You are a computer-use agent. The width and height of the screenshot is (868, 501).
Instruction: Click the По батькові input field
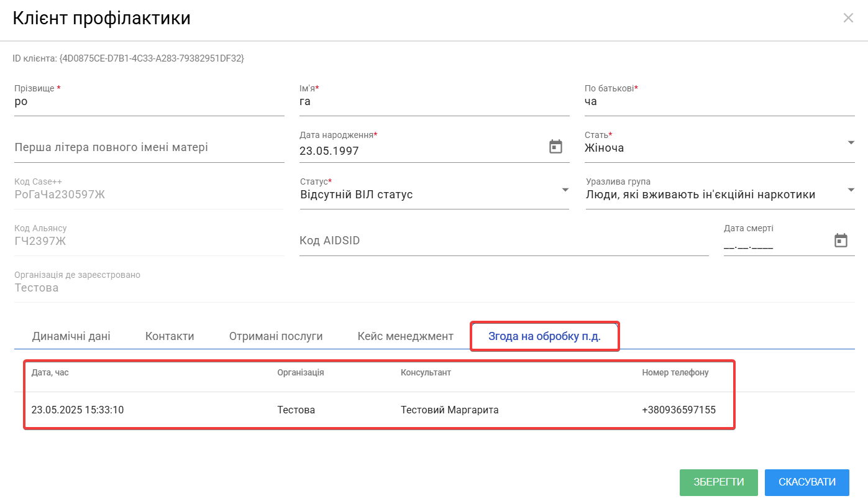[x=719, y=102]
